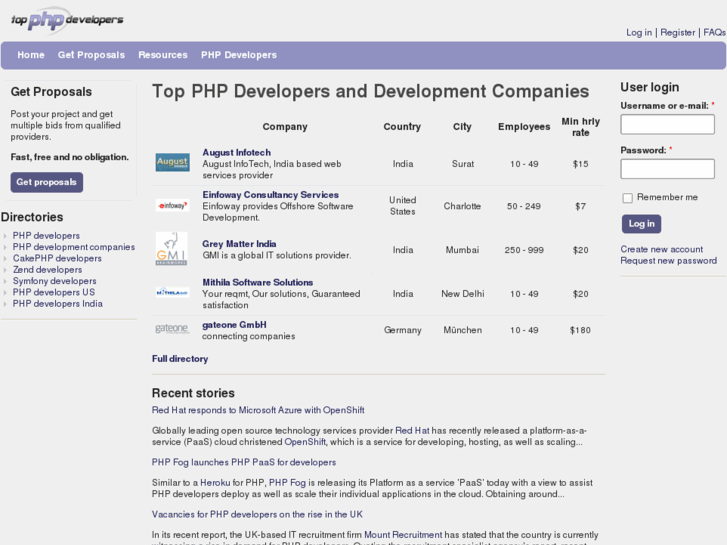Open the Resources menu item

pos(163,55)
